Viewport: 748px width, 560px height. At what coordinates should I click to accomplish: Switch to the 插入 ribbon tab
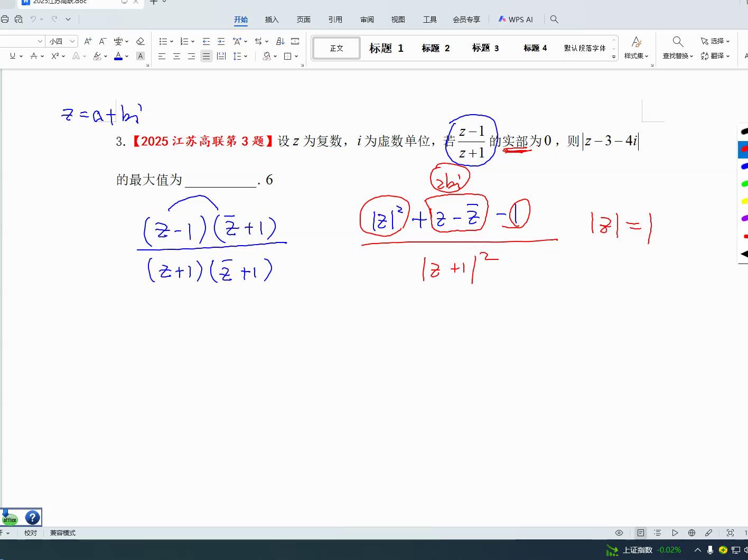272,20
